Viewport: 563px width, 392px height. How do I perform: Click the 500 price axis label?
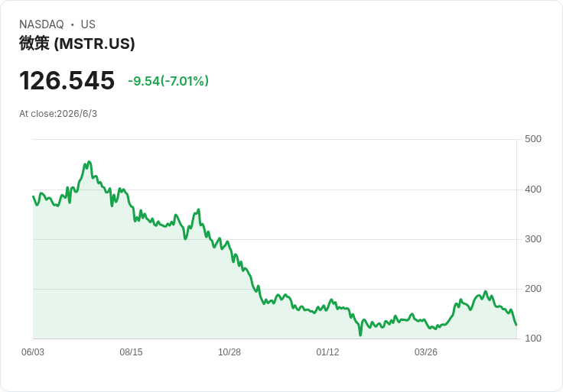(x=533, y=139)
